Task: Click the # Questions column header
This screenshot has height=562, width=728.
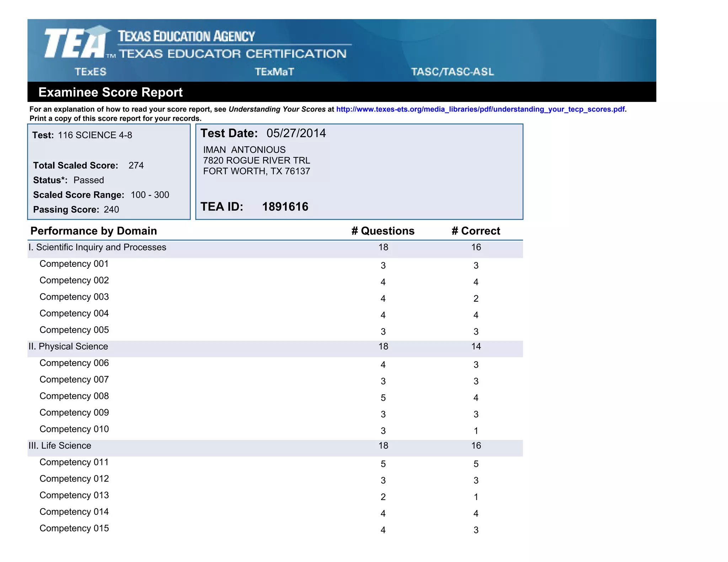Action: [x=383, y=231]
